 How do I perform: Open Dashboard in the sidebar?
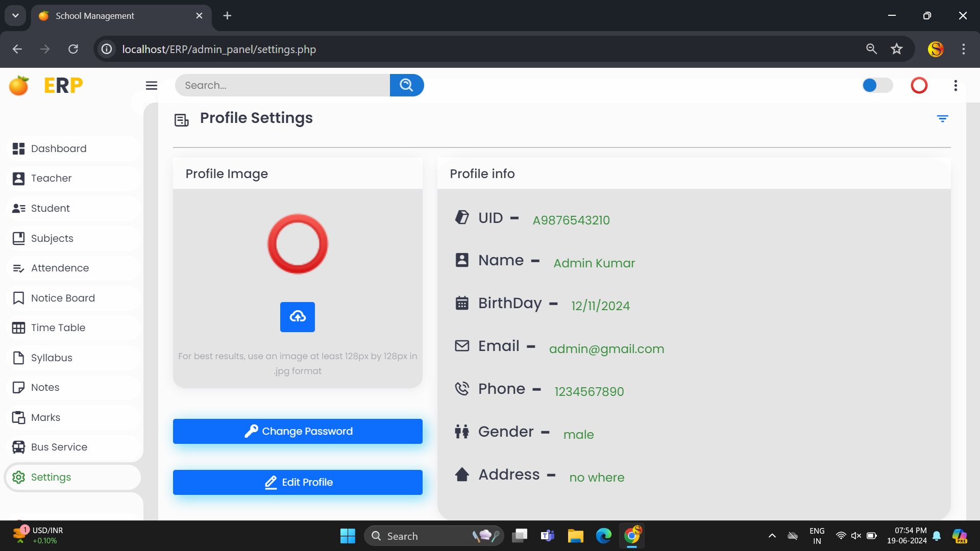tap(59, 148)
